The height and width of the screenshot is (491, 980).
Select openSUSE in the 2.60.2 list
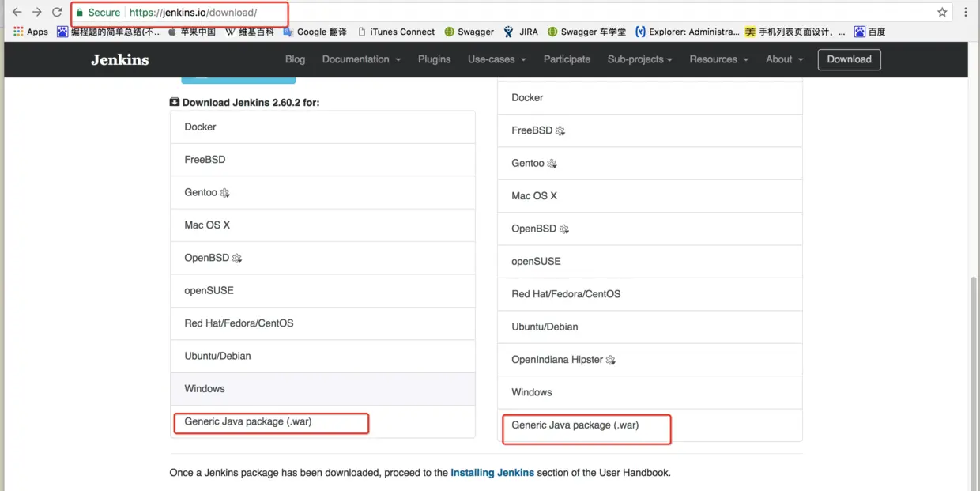point(322,290)
